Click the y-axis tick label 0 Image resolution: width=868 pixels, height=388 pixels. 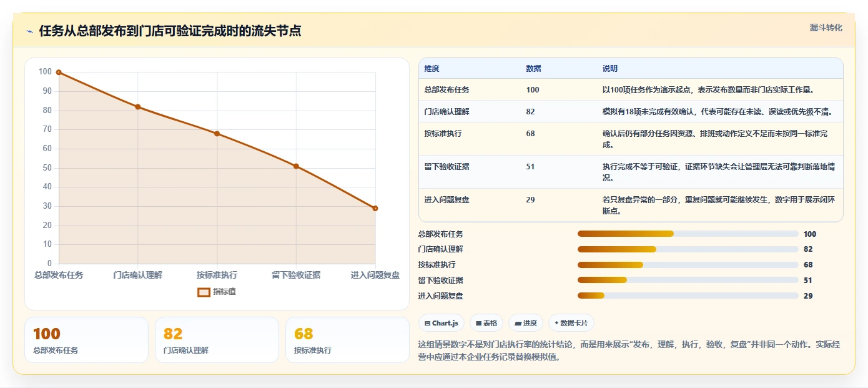point(49,264)
